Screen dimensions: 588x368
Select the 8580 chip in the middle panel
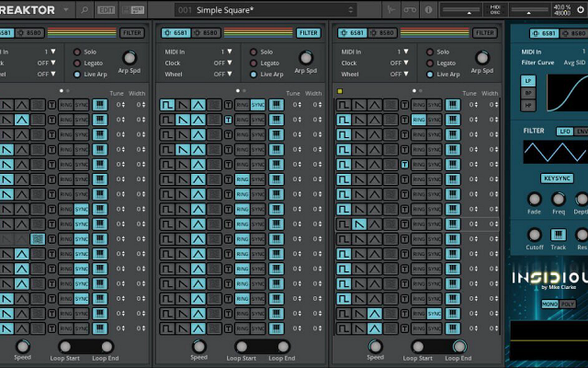click(206, 33)
